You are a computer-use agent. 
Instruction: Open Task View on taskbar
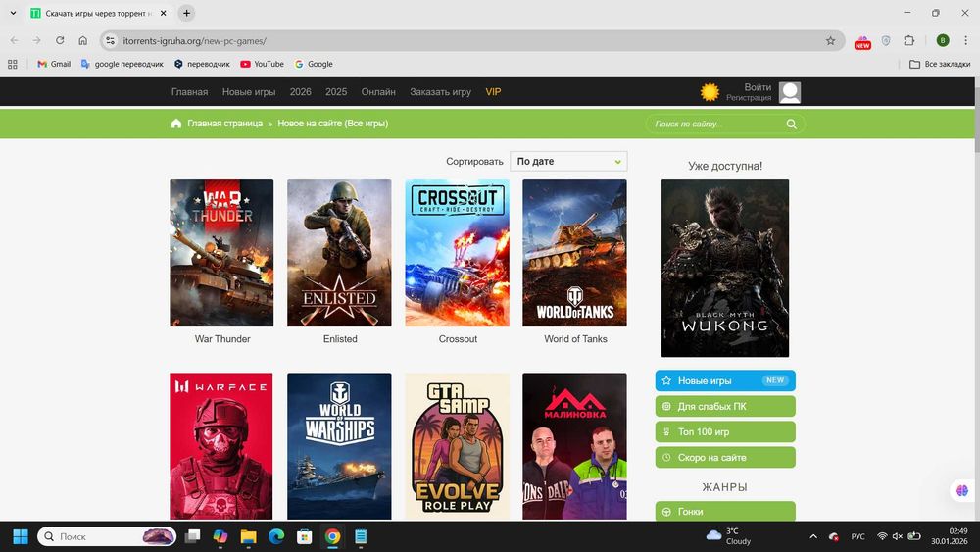[x=192, y=536]
